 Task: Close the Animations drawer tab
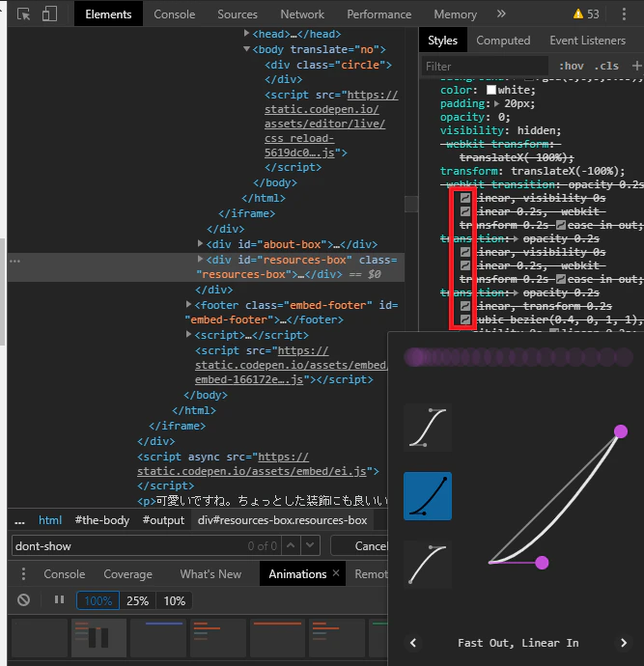(x=336, y=573)
